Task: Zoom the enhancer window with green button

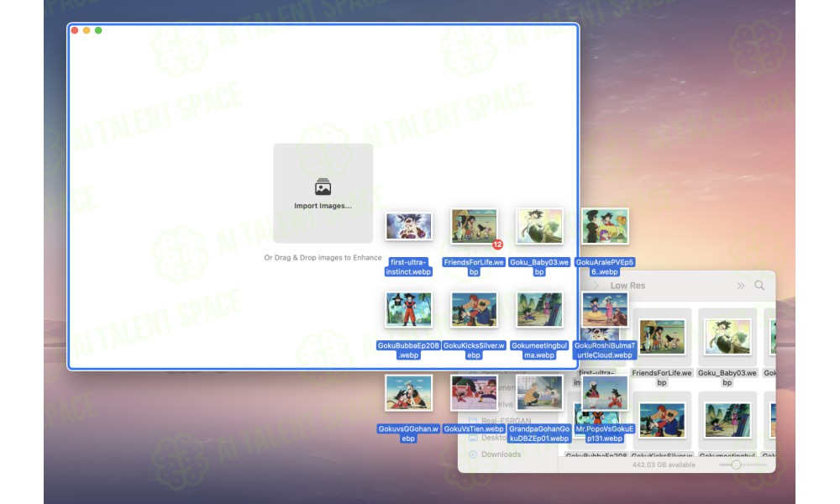Action: point(98,30)
